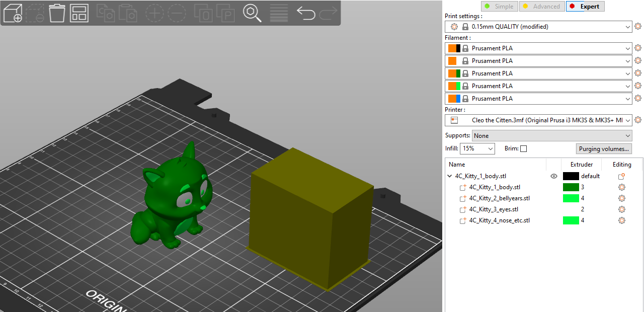
Task: Click gear icon beside blue-swatch filament row
Action: tap(638, 99)
